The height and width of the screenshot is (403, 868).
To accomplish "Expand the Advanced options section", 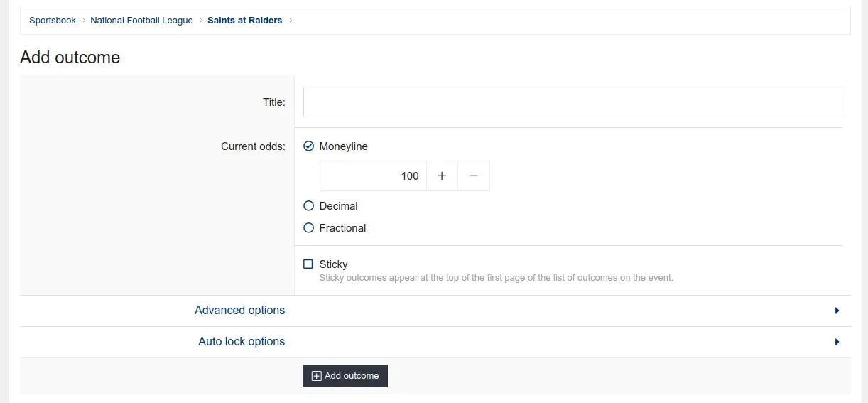I will (x=240, y=311).
